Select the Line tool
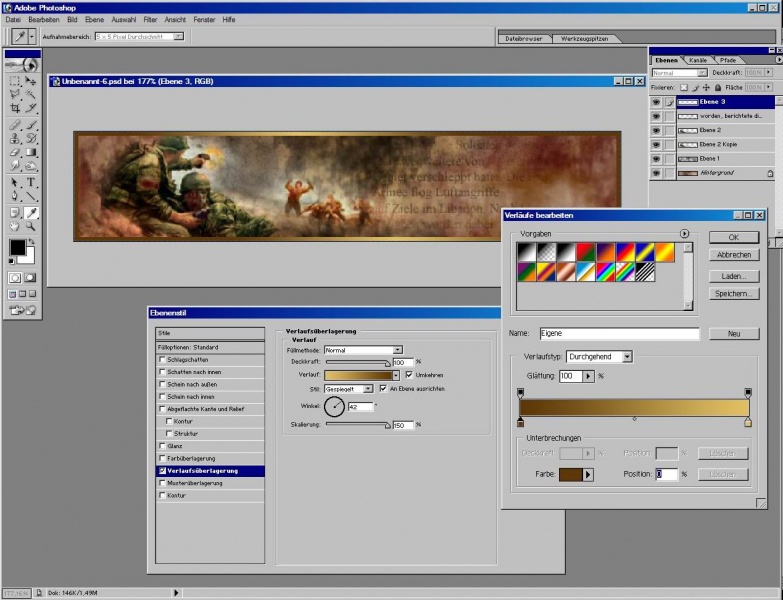Screen dimensions: 783x600 [31, 196]
